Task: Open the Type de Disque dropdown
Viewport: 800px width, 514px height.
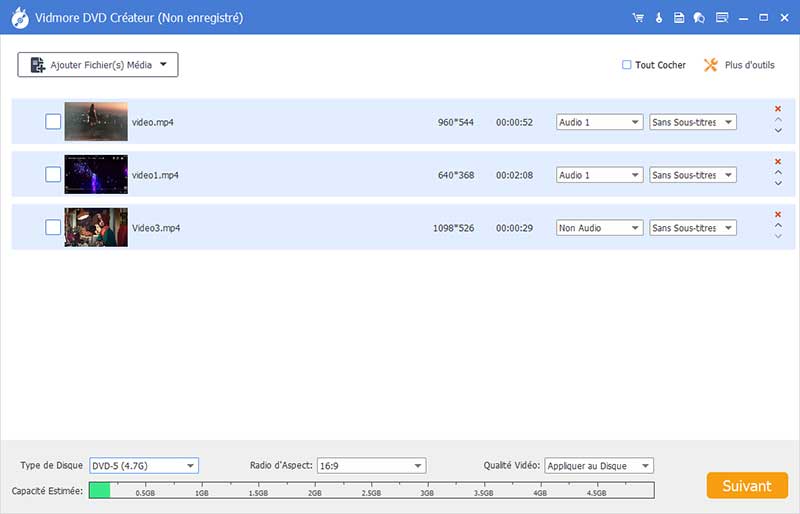Action: (x=144, y=466)
